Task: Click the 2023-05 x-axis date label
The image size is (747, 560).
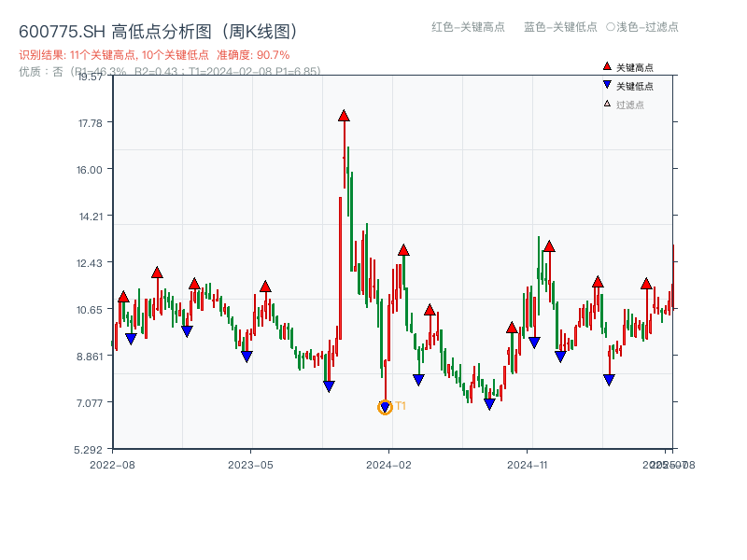Action: (x=250, y=465)
